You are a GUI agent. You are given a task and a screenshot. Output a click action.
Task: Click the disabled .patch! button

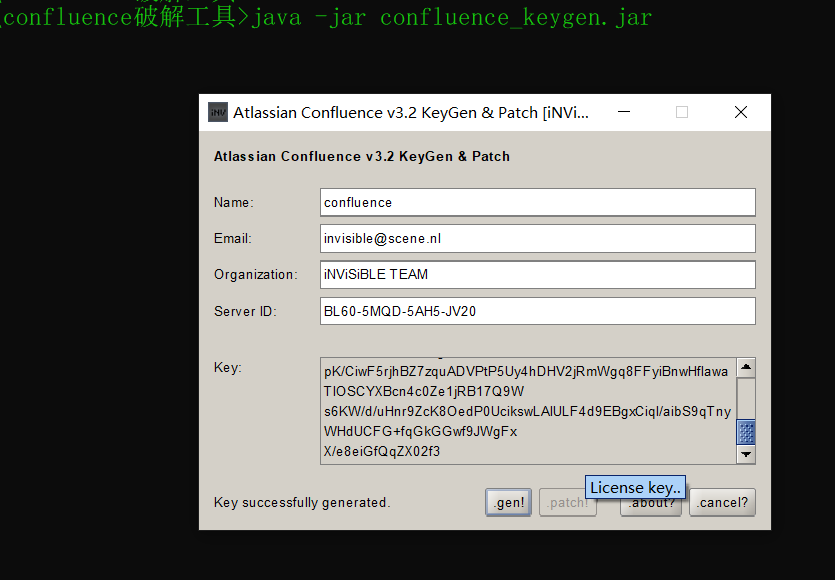(x=568, y=503)
